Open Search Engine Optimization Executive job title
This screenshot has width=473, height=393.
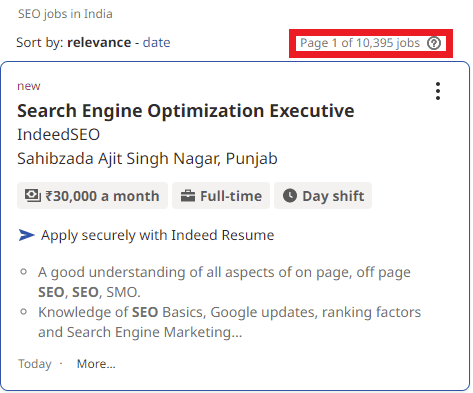coord(186,110)
